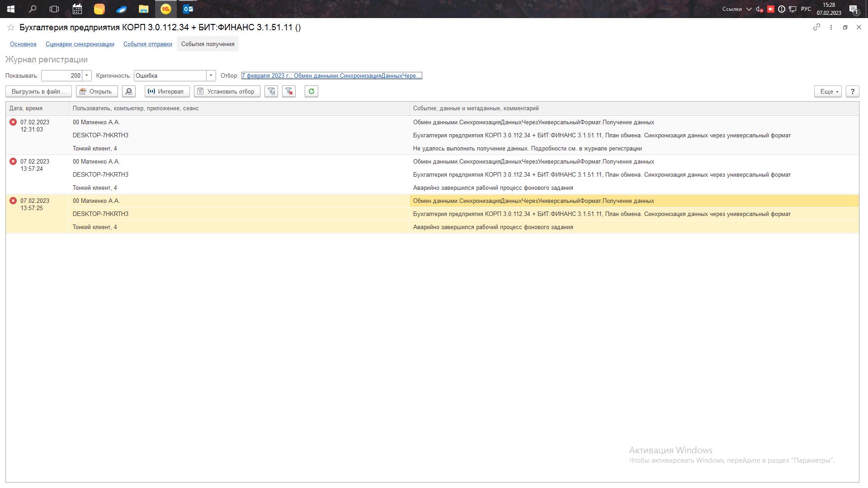Open the Показывать count dropdown arrow
Image resolution: width=868 pixels, height=488 pixels.
[87, 76]
